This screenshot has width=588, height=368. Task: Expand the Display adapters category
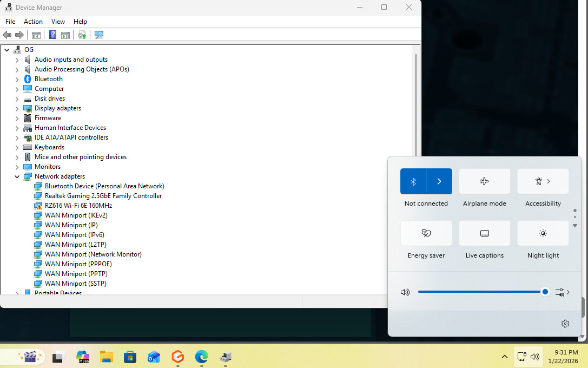[17, 108]
